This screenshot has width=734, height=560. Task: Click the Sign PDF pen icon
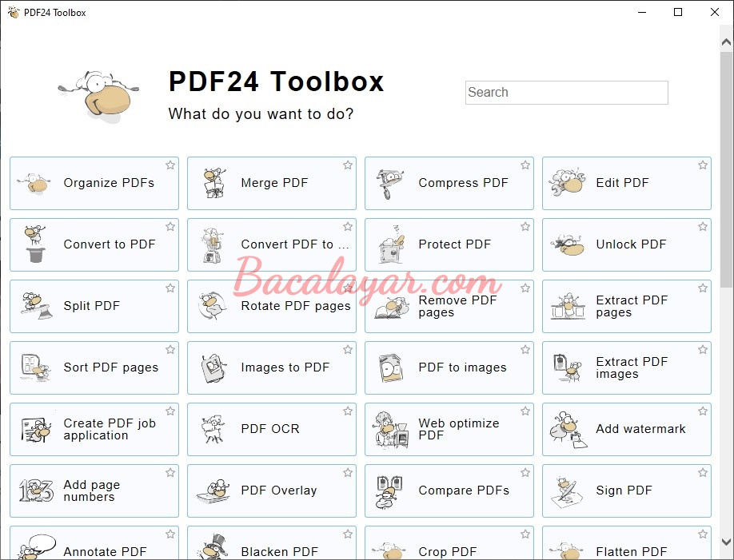[567, 490]
